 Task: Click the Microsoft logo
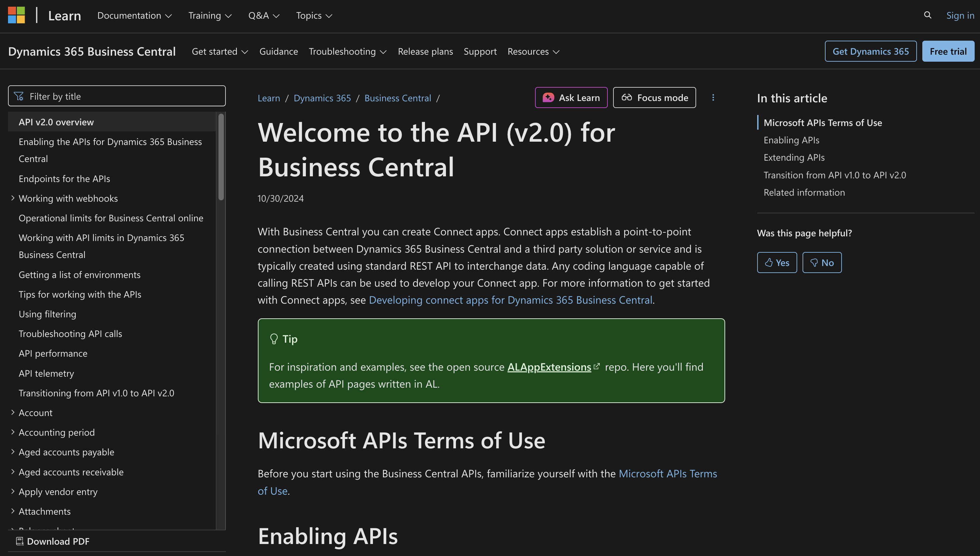[16, 15]
